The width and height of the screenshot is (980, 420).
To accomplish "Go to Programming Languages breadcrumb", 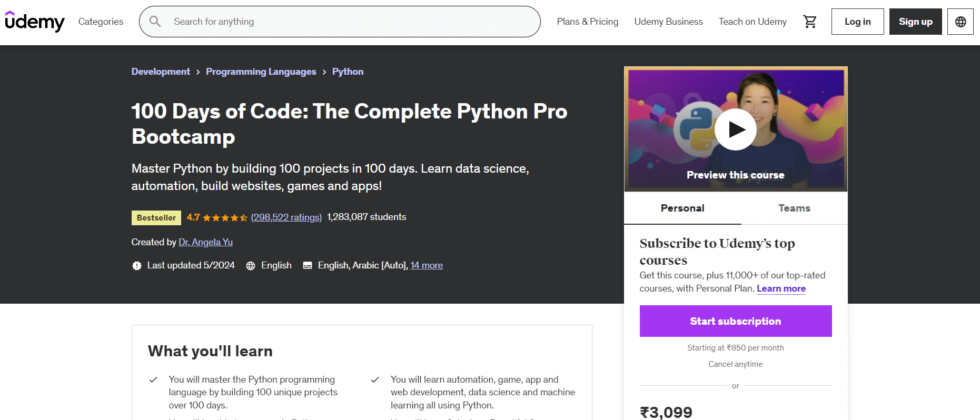I will 261,72.
